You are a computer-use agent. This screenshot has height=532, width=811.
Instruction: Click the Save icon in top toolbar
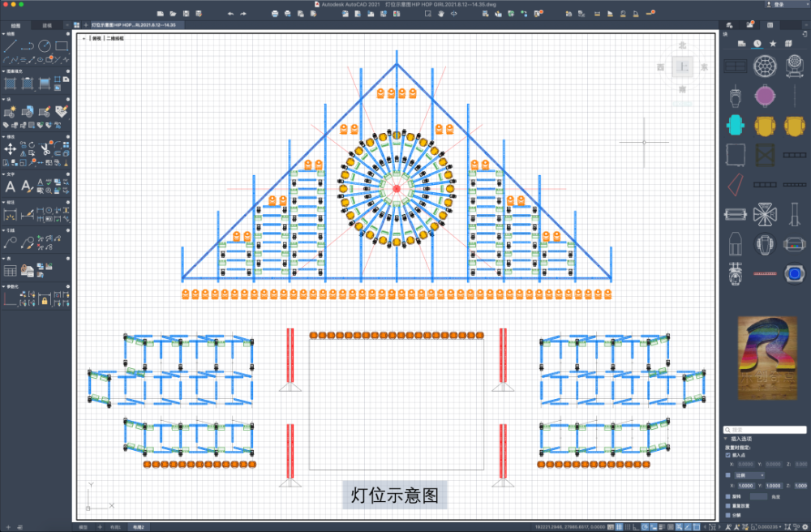coord(186,14)
